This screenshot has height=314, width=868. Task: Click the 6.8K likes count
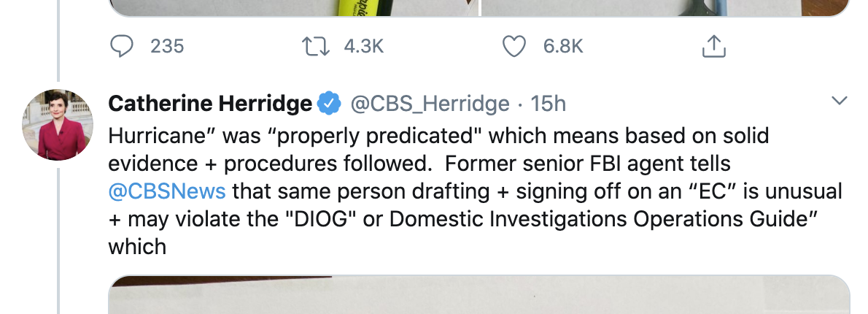[563, 47]
